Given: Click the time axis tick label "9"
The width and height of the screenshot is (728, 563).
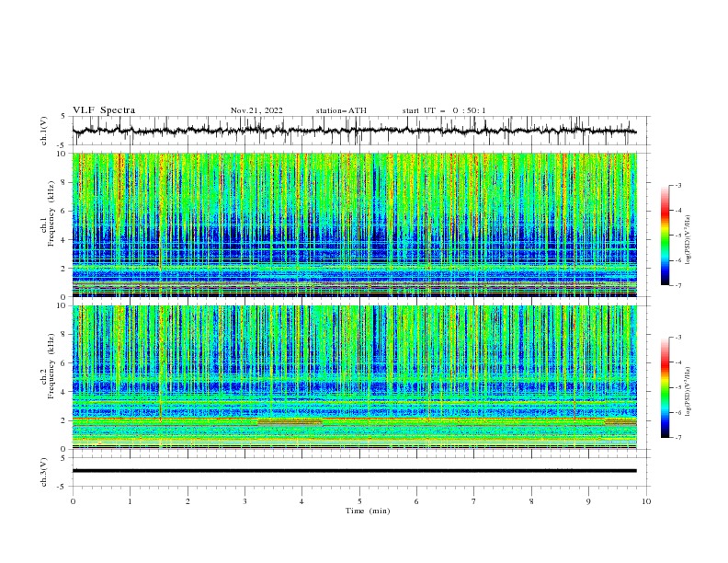Looking at the screenshot, I should point(588,501).
